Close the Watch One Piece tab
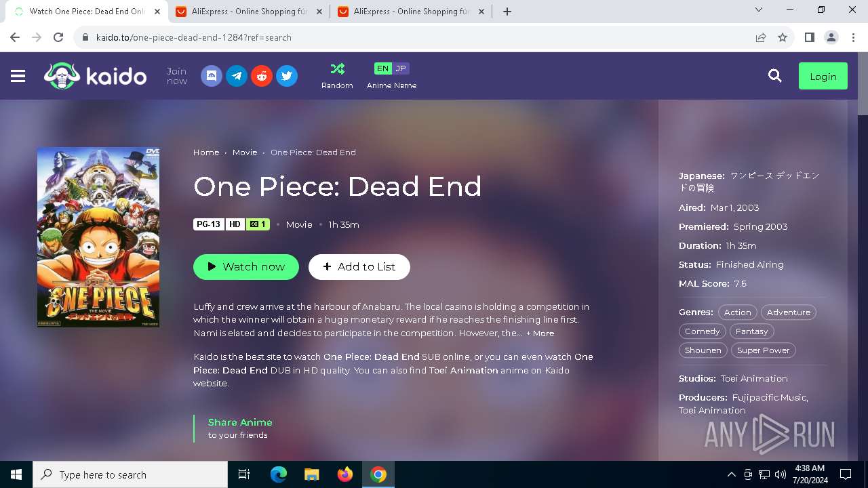 [x=157, y=12]
